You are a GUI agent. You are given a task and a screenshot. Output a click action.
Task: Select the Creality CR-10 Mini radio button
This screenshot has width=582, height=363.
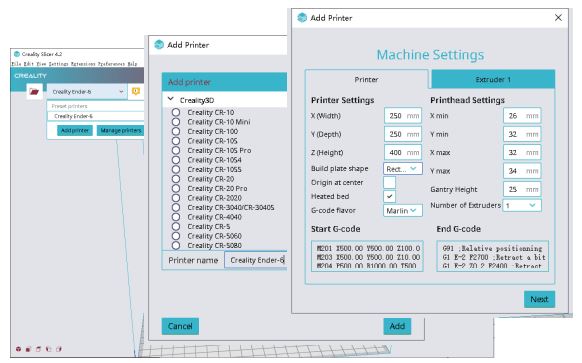click(176, 122)
